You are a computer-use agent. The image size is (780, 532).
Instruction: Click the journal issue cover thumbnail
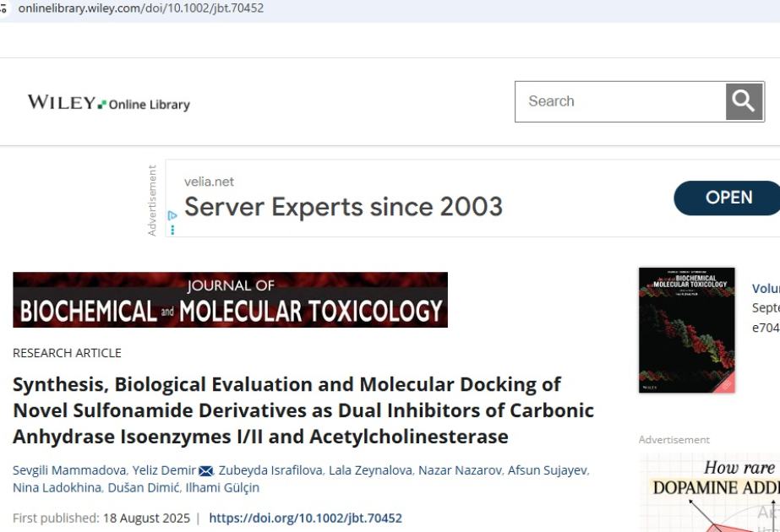pos(686,330)
